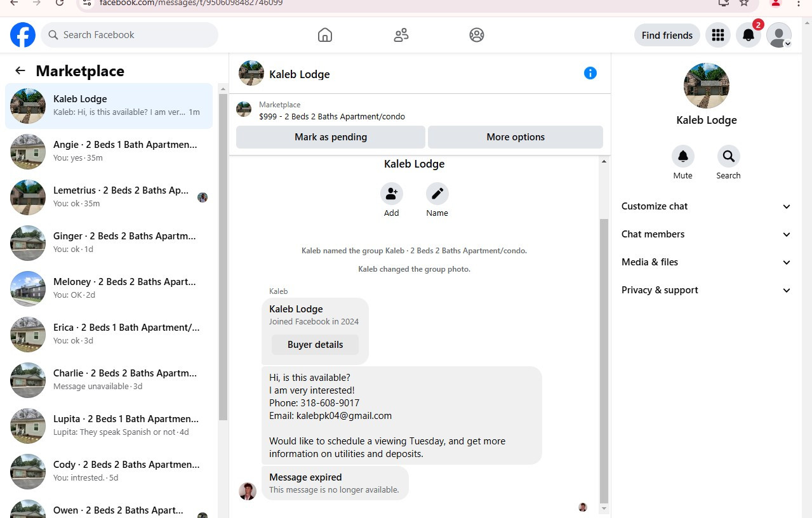Open site information icon in address bar
Viewport: 812px width, 518px height.
[88, 3]
